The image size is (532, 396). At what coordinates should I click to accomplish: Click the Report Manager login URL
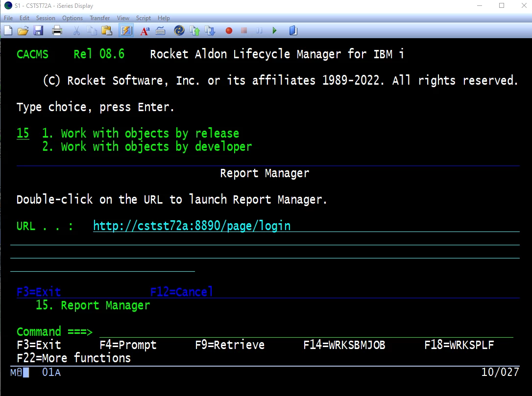pyautogui.click(x=192, y=226)
